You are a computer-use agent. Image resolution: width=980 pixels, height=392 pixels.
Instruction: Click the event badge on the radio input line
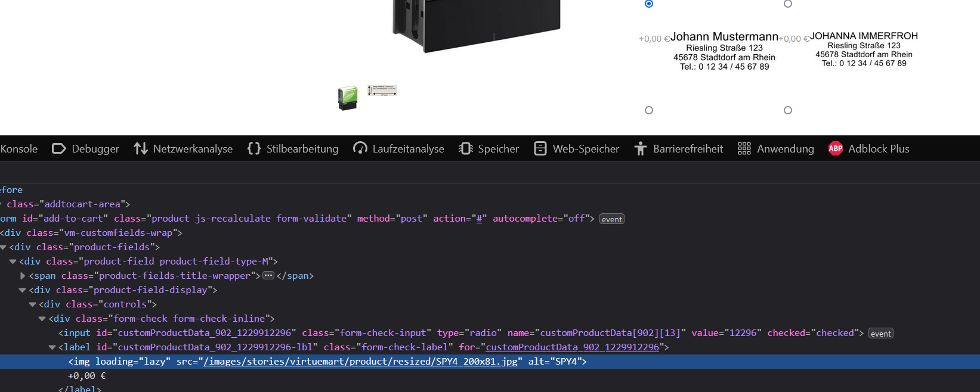pyautogui.click(x=880, y=334)
